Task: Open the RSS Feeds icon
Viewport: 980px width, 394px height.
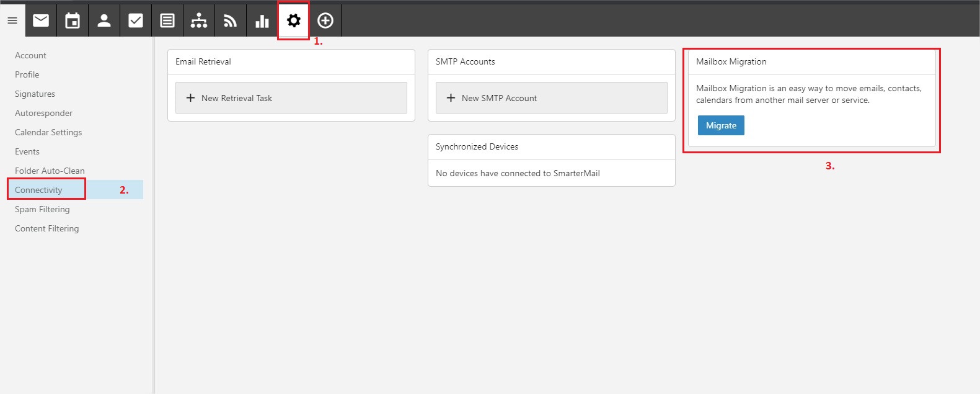Action: [231, 20]
